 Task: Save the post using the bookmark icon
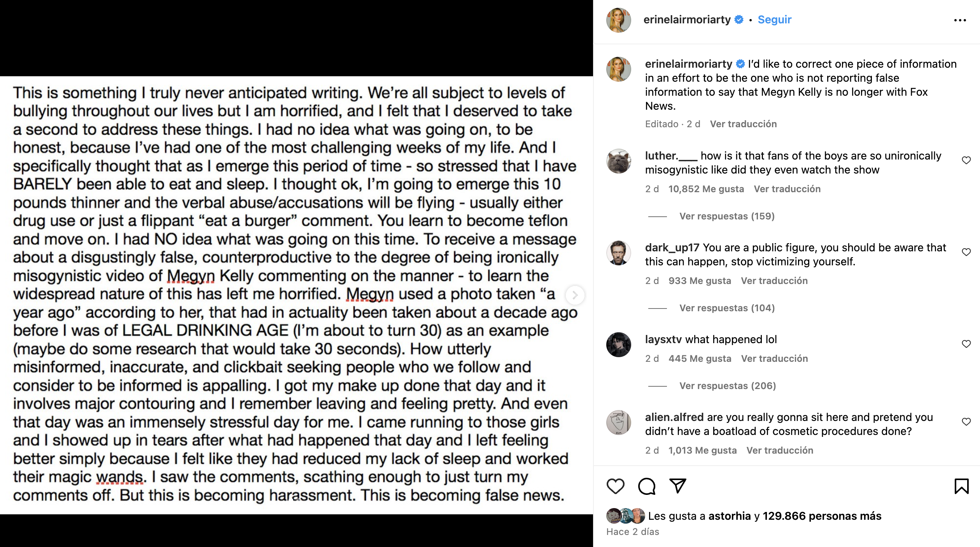962,486
